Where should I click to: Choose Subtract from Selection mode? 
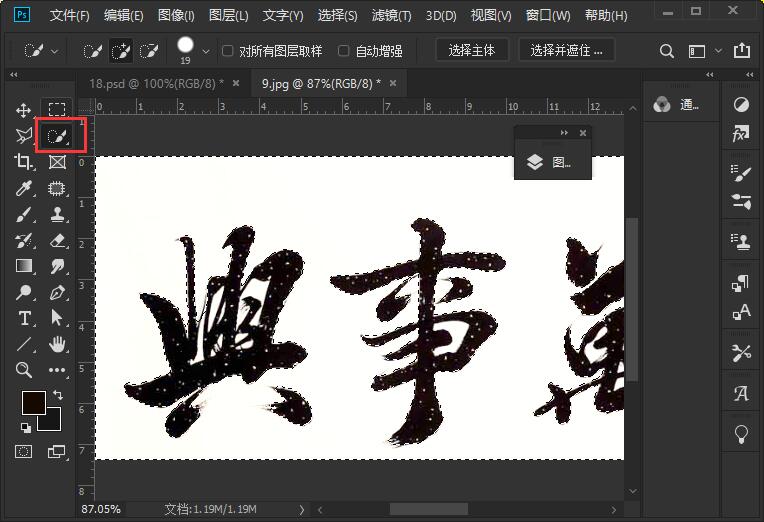pos(149,51)
